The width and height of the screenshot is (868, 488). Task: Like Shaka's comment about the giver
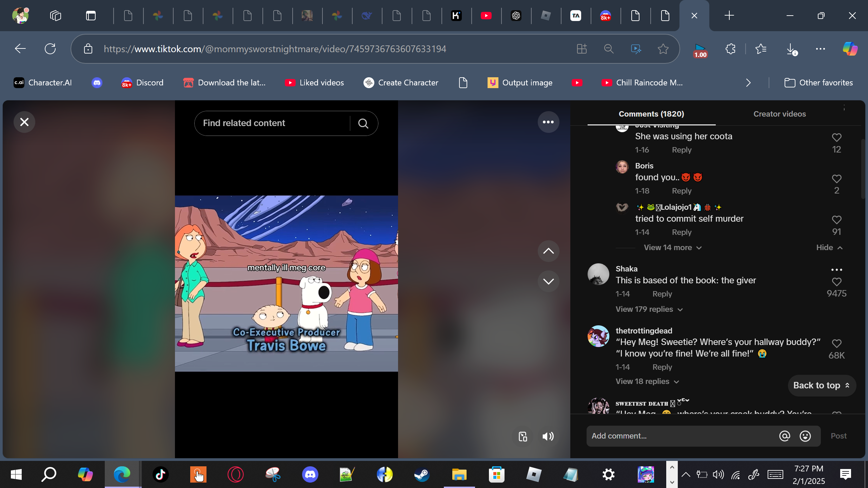[x=836, y=282]
